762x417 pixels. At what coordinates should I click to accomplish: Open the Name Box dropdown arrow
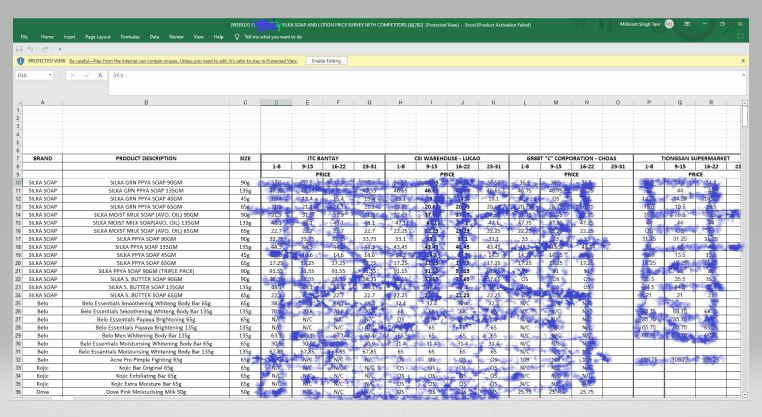click(x=50, y=75)
